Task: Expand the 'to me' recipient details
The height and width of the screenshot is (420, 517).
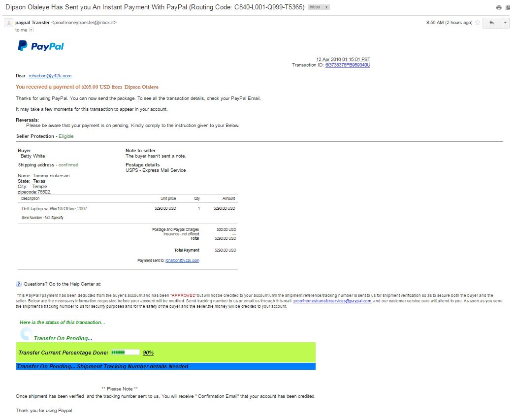Action: 32,30
